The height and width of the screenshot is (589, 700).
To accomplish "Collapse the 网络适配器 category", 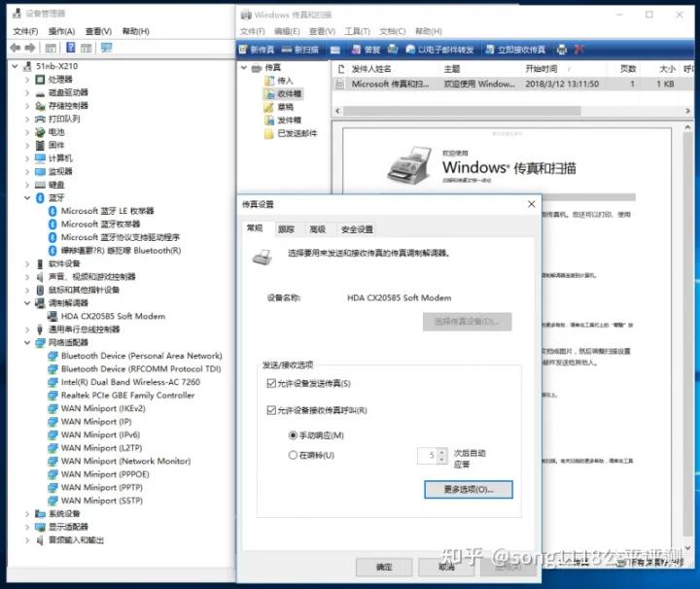I will click(x=27, y=343).
